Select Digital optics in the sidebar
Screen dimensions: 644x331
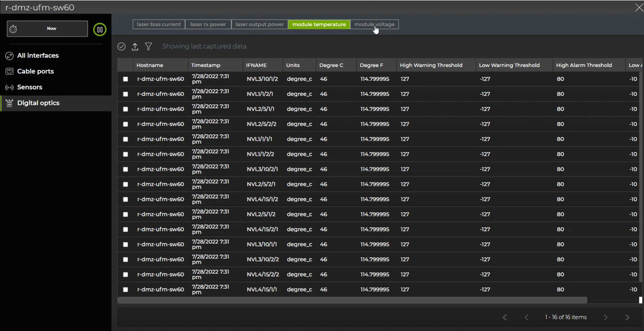pyautogui.click(x=38, y=103)
